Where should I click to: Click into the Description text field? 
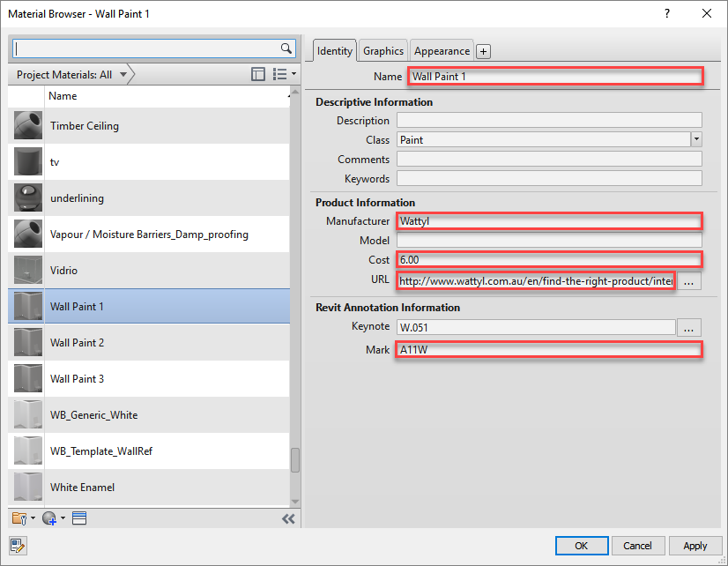549,121
